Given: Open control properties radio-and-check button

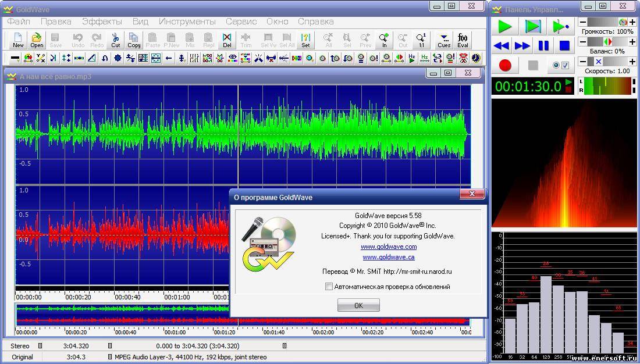Looking at the screenshot, I should pyautogui.click(x=561, y=65).
